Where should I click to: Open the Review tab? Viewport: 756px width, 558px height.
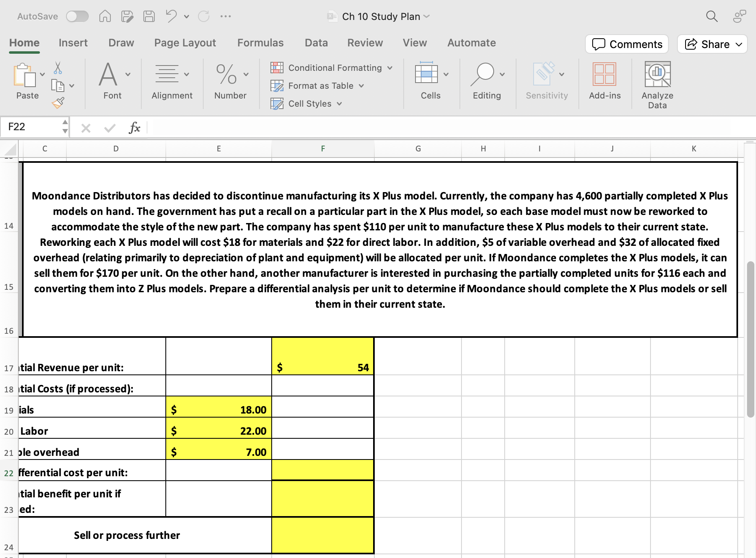point(365,43)
